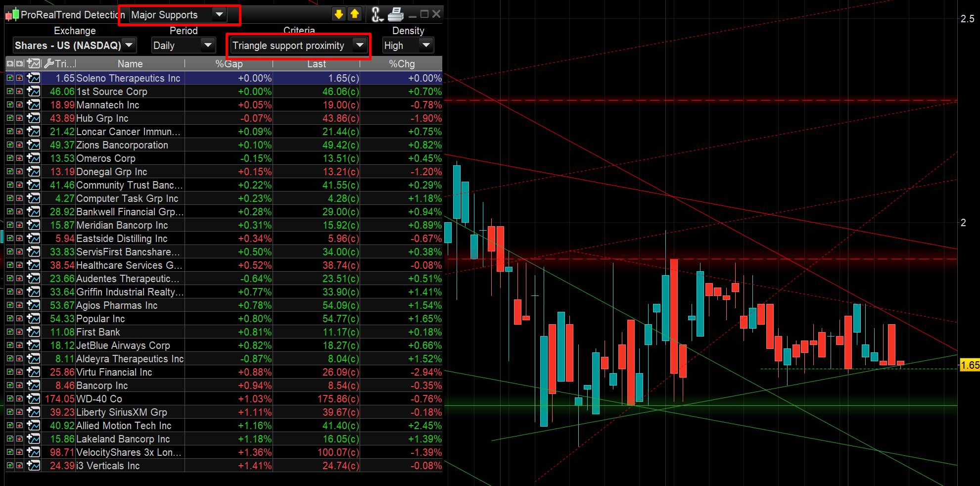980x486 pixels.
Task: Open a new chart for Allied Motion Tech Inc
Action: 34,426
